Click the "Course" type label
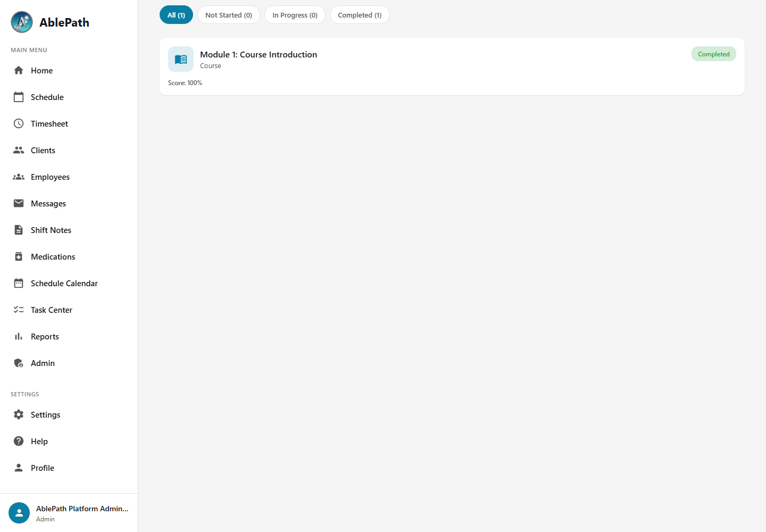The width and height of the screenshot is (766, 532). coord(211,66)
